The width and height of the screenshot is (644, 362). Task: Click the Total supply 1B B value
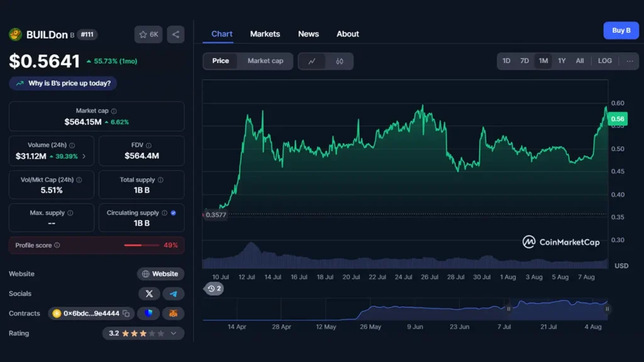(142, 190)
